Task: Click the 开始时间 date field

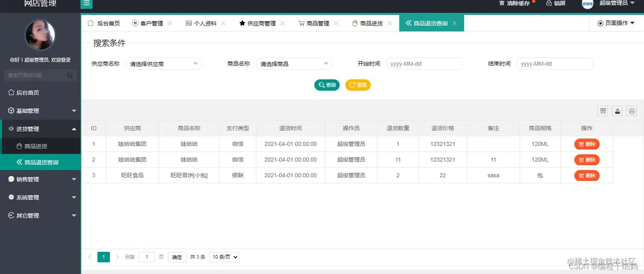Action: coord(424,64)
